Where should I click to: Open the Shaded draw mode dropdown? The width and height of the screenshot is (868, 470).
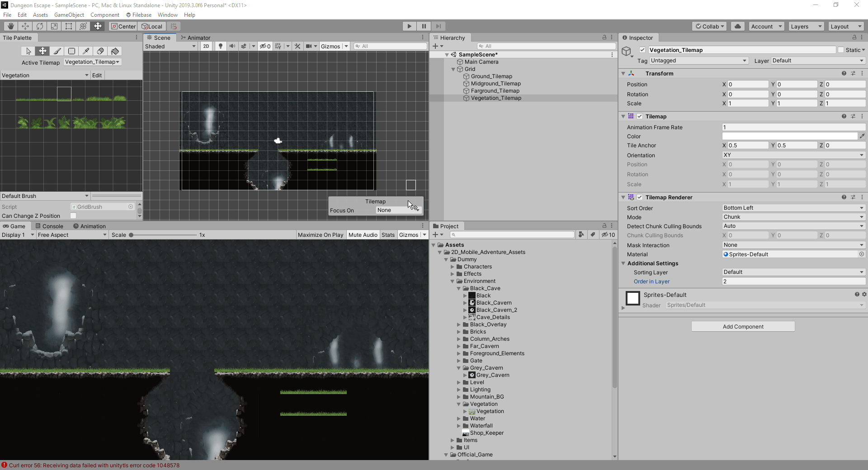(x=170, y=46)
